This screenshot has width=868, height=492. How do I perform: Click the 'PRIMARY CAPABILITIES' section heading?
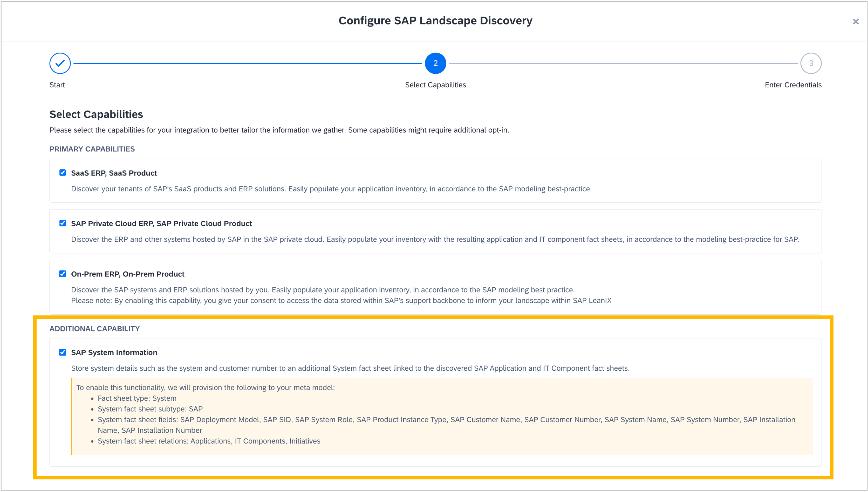click(92, 149)
